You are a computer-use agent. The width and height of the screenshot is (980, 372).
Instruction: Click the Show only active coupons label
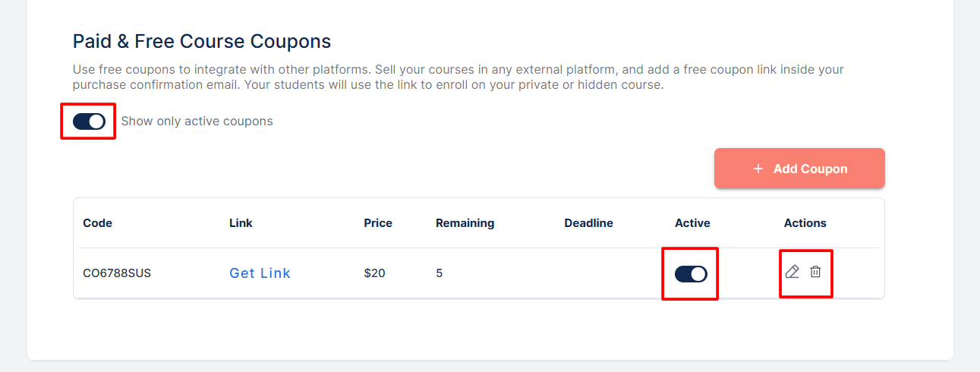pyautogui.click(x=197, y=121)
